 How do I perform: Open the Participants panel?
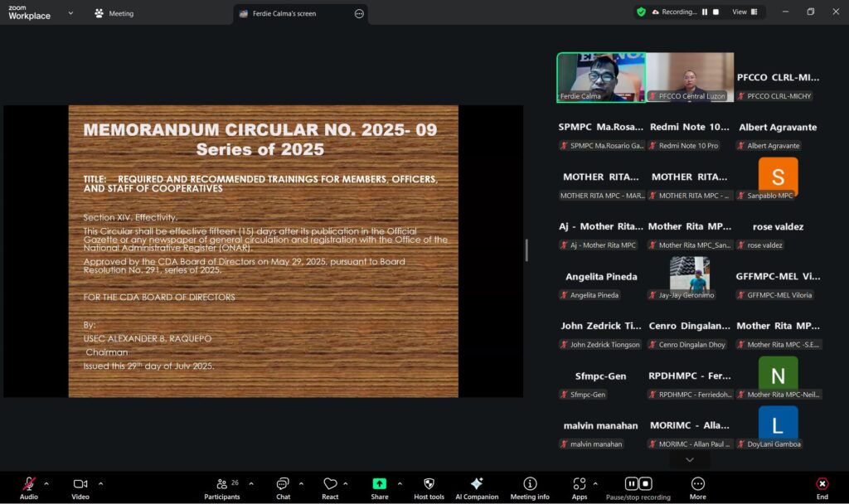(x=221, y=484)
